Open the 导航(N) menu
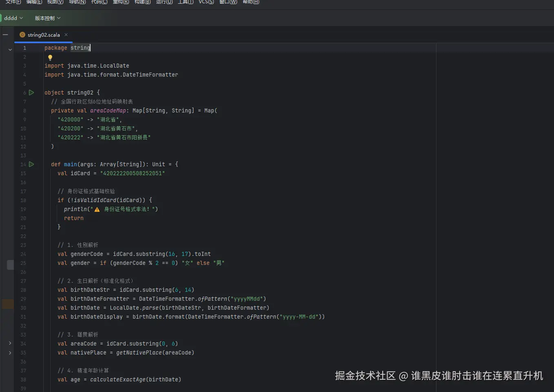 (78, 2)
